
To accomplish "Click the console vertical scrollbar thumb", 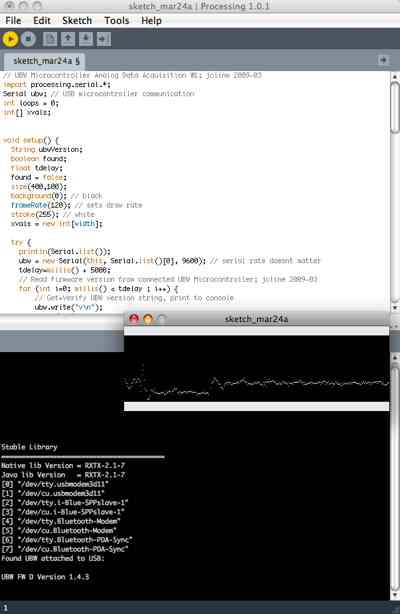I will [395, 478].
